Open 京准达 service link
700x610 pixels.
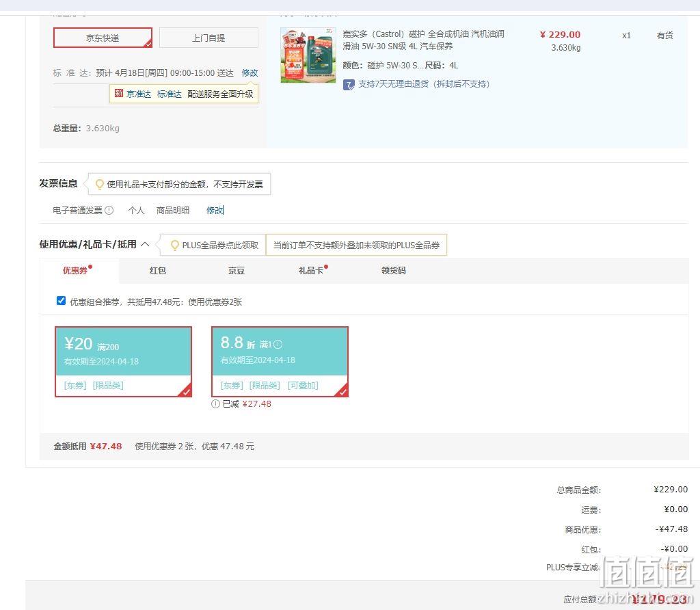tap(138, 94)
